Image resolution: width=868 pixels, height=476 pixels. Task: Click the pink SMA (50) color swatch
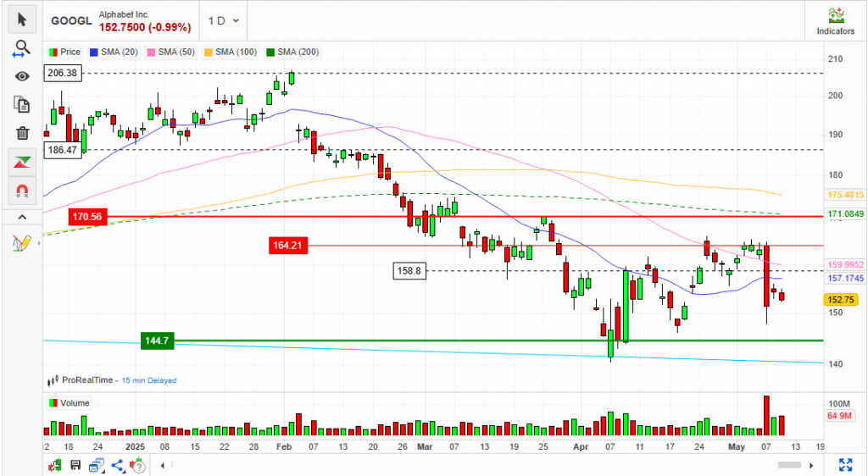coord(151,52)
